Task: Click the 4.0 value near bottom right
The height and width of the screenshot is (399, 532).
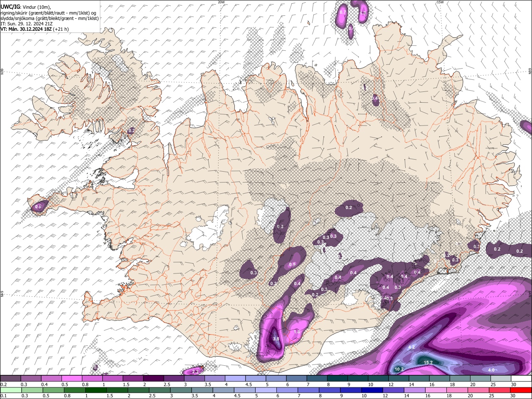Action: click(x=491, y=370)
